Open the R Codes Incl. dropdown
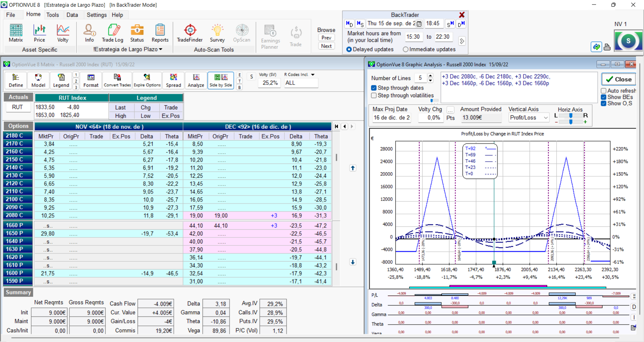The height and width of the screenshot is (342, 644). tap(312, 75)
